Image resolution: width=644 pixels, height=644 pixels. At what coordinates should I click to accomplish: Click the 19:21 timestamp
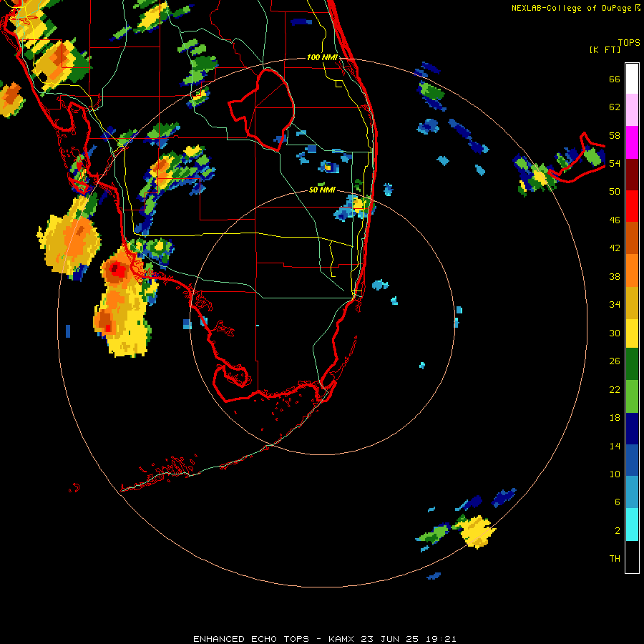click(439, 639)
